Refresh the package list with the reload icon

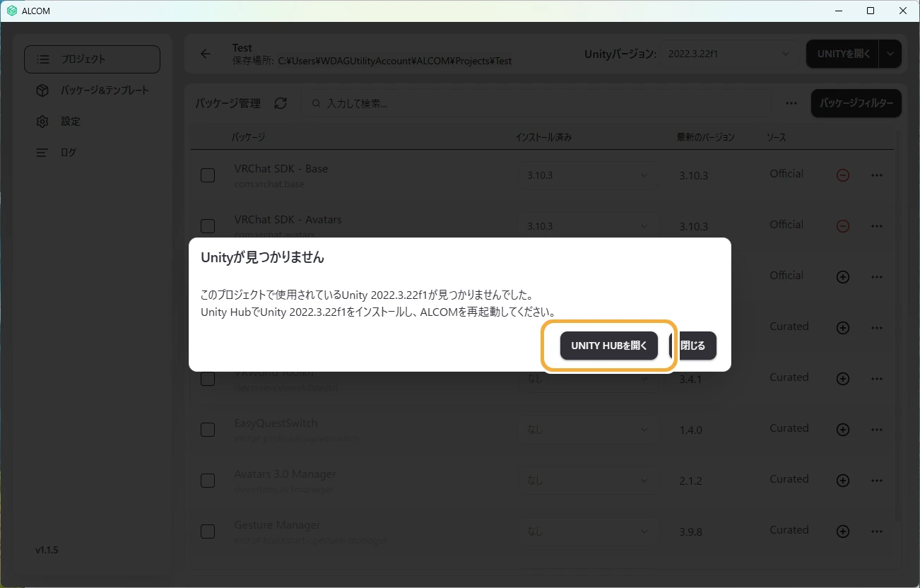tap(281, 103)
